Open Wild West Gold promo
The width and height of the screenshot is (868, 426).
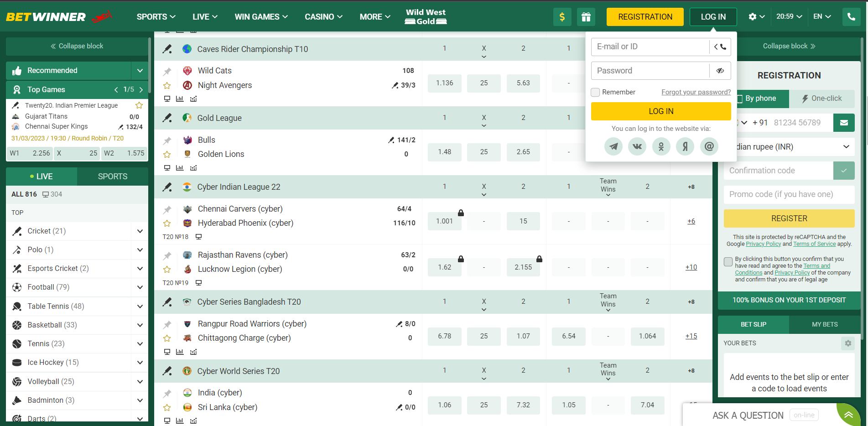pyautogui.click(x=426, y=17)
